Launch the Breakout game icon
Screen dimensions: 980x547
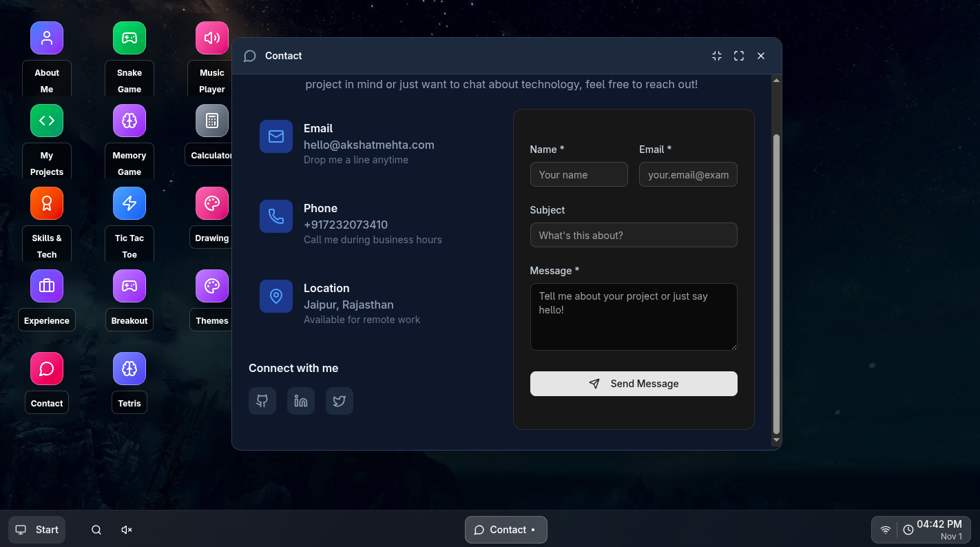pos(129,286)
